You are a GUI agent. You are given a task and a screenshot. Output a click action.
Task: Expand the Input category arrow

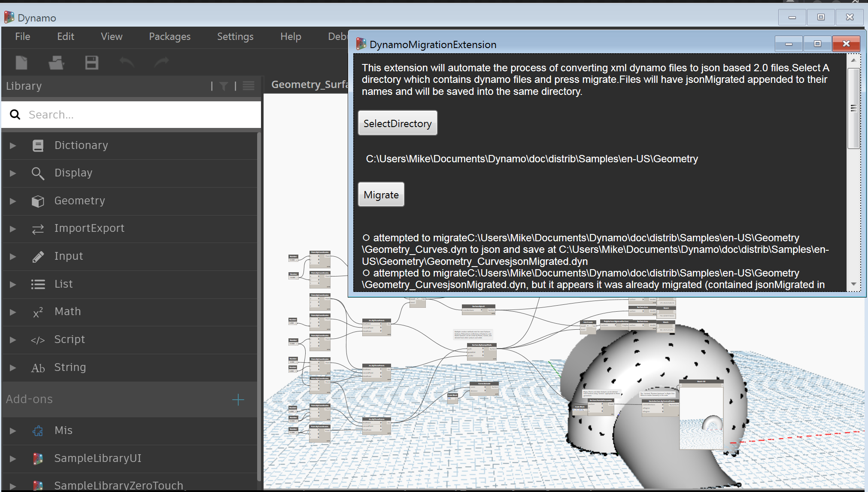point(13,256)
